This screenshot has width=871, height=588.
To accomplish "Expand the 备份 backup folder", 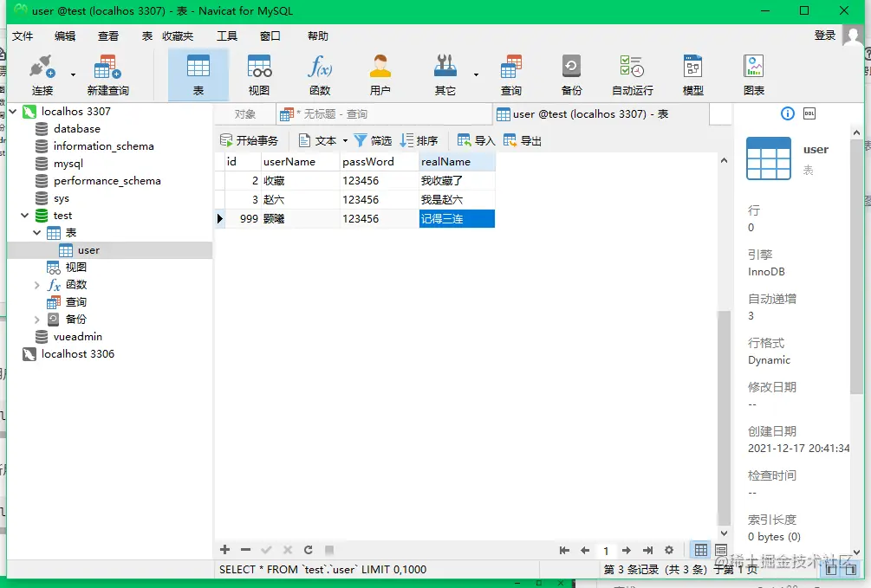I will click(36, 320).
